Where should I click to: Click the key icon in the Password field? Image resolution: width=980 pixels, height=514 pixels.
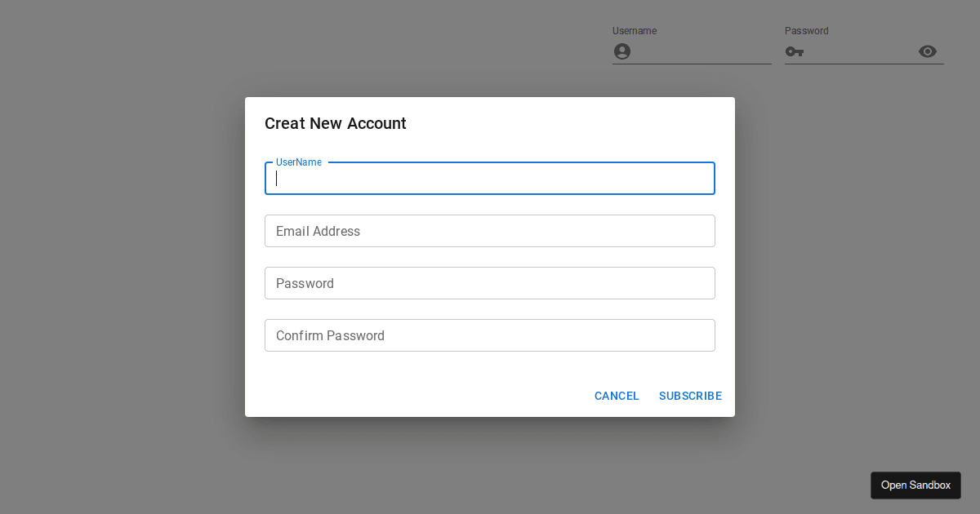(794, 51)
